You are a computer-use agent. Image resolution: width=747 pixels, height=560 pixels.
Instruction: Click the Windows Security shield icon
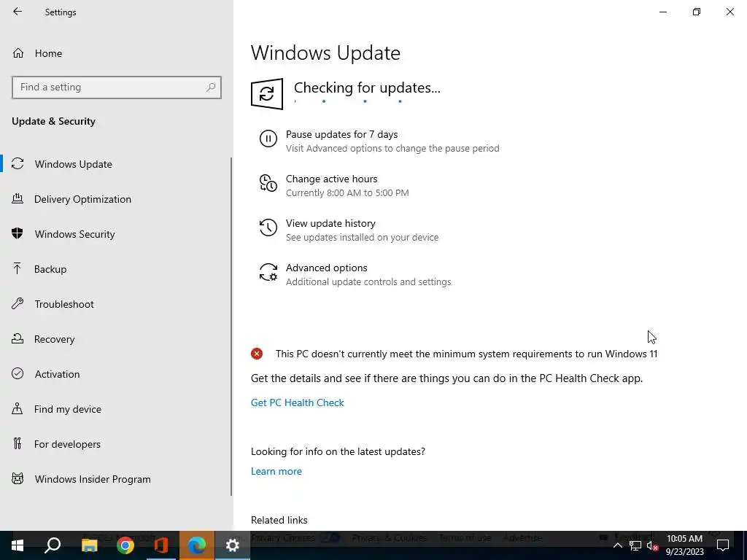coord(18,233)
